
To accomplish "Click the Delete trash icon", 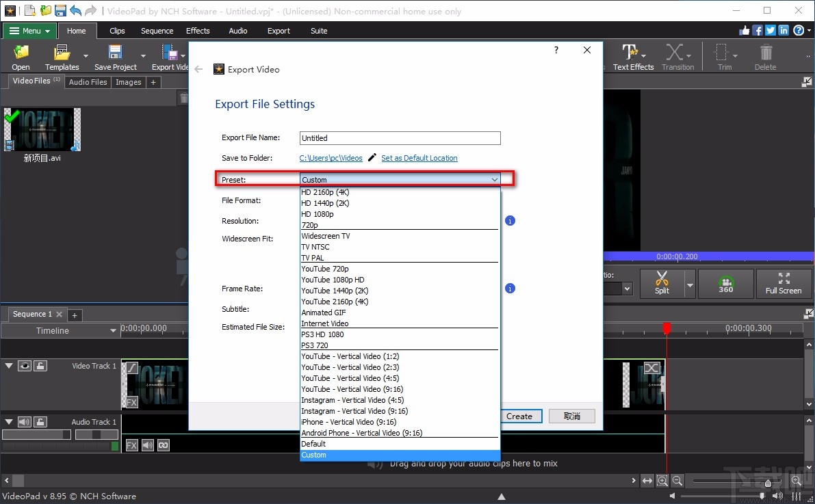I will click(x=765, y=57).
